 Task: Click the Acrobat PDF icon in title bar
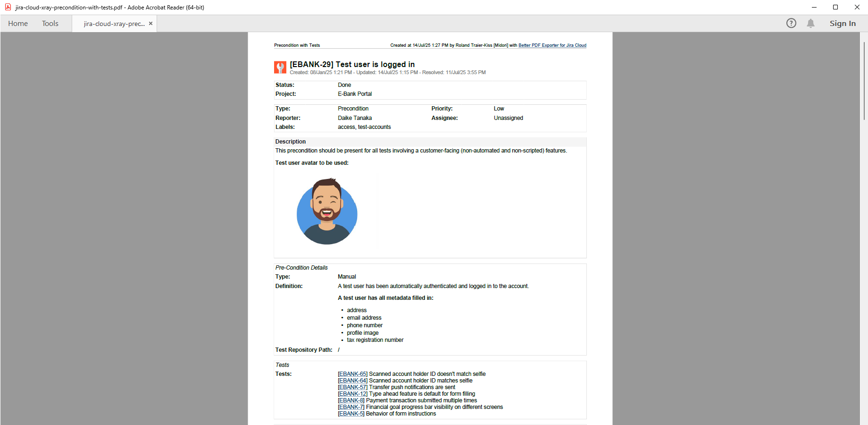(x=8, y=7)
